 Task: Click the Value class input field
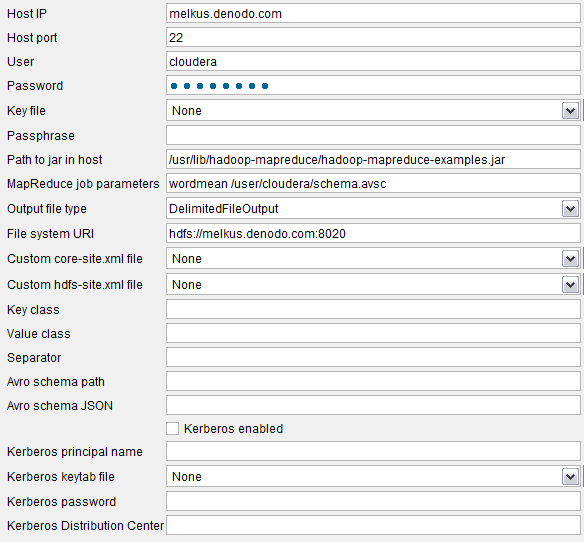pyautogui.click(x=373, y=333)
